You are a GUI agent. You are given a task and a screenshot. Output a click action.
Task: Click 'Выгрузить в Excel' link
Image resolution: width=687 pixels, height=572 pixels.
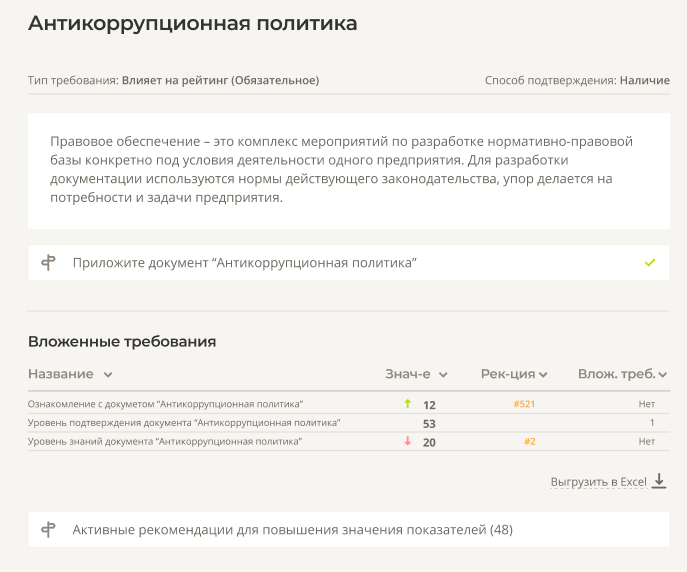coord(598,482)
